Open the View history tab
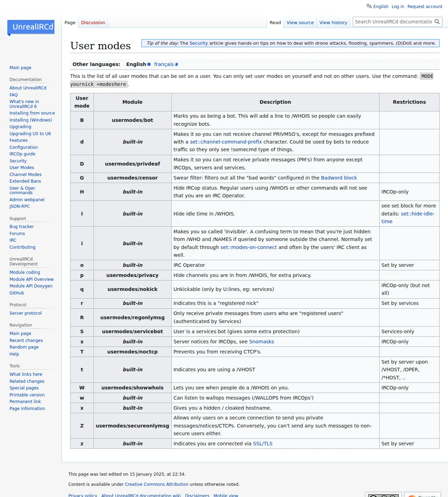The width and height of the screenshot is (448, 497). point(333,22)
